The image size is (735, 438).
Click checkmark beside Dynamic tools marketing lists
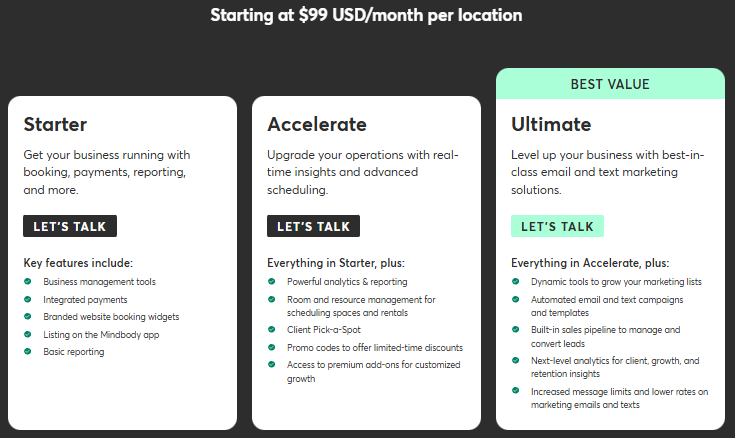click(x=516, y=282)
